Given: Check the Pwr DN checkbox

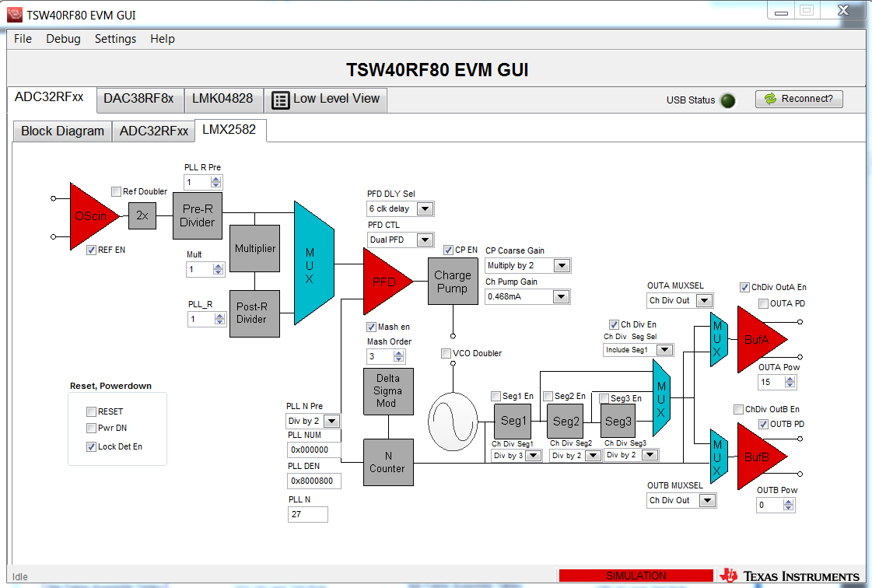Looking at the screenshot, I should 91,428.
